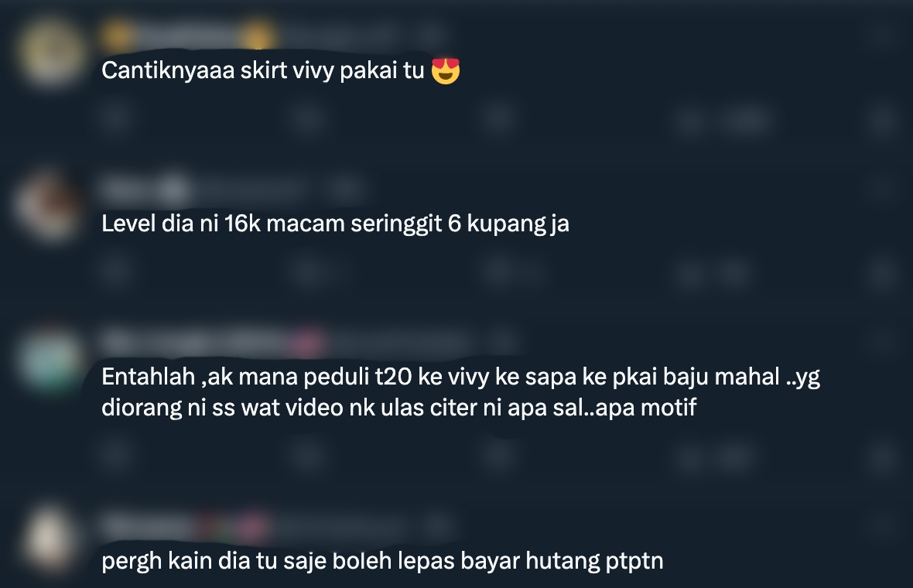Like the 'Cantiknyaaa skirt vivy pakai tu' tweet

(x=500, y=118)
